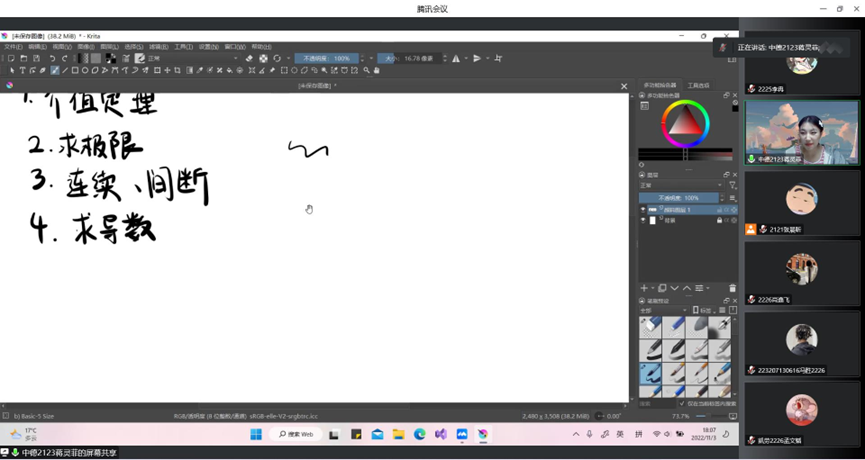Activate the eraser mode icon

(249, 59)
